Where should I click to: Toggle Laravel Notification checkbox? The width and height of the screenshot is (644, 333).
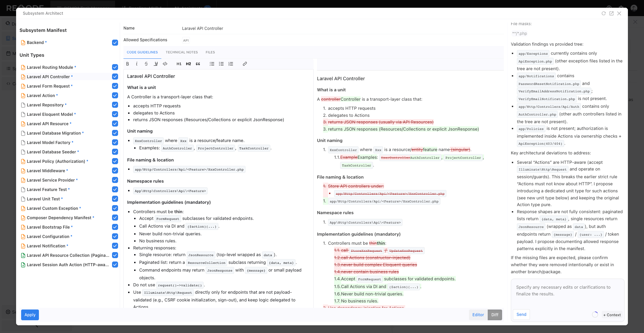point(115,246)
